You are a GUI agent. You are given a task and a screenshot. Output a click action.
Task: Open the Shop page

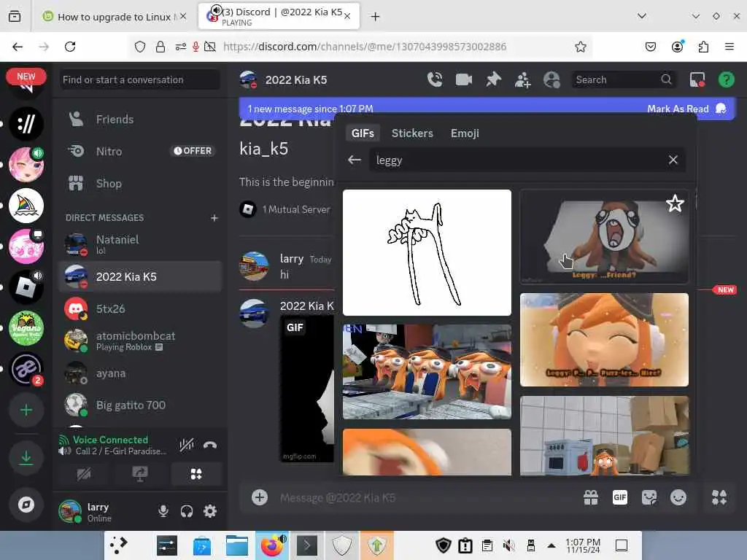139,183
